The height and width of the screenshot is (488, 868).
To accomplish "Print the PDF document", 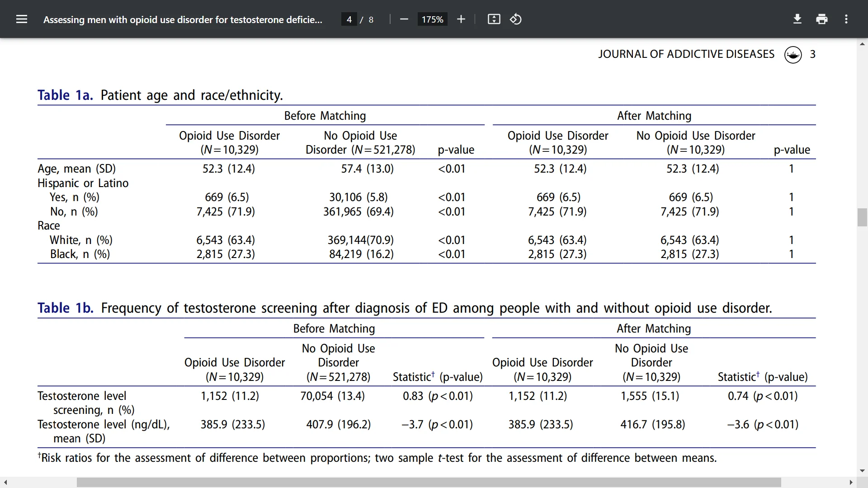I will point(822,19).
